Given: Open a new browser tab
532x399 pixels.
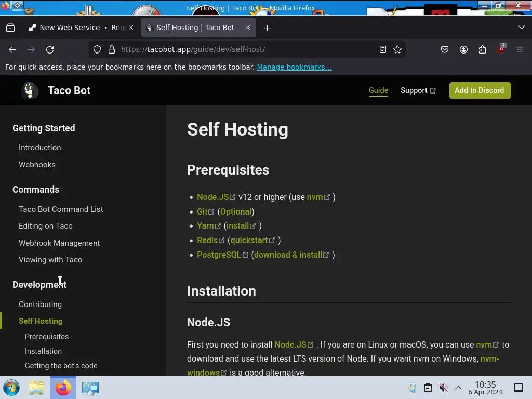Looking at the screenshot, I should [x=268, y=28].
